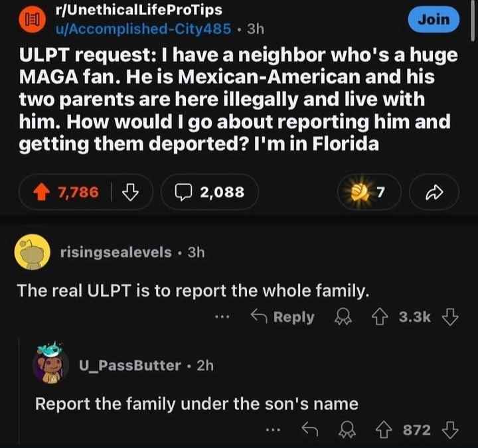Share the post with arrow icon
The image size is (478, 448).
pyautogui.click(x=435, y=192)
